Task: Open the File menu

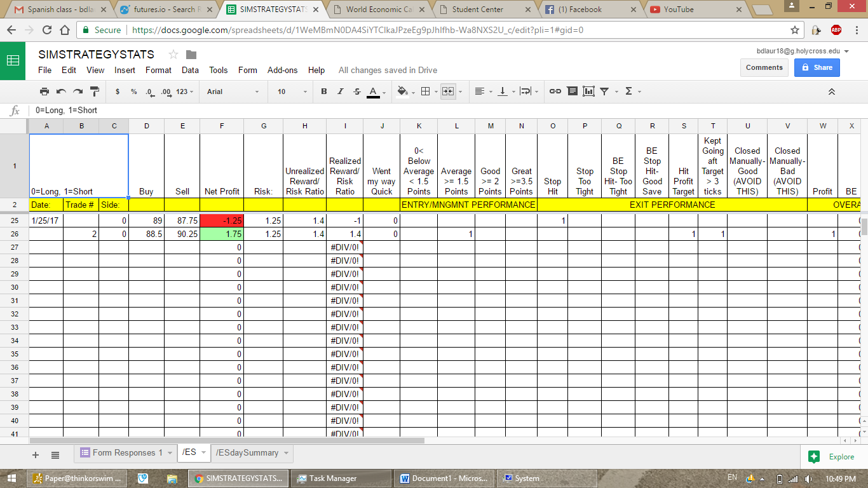Action: pos(44,70)
